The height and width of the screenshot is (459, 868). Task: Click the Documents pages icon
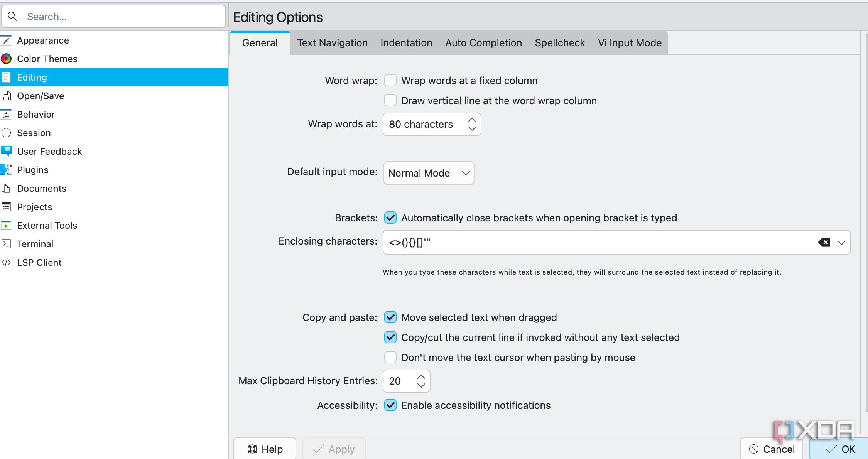coord(6,188)
